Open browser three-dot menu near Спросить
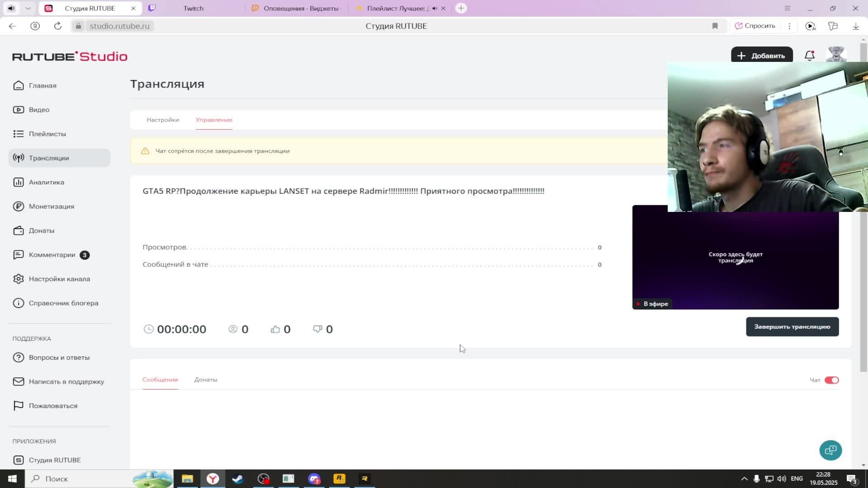The image size is (868, 488). tap(789, 26)
